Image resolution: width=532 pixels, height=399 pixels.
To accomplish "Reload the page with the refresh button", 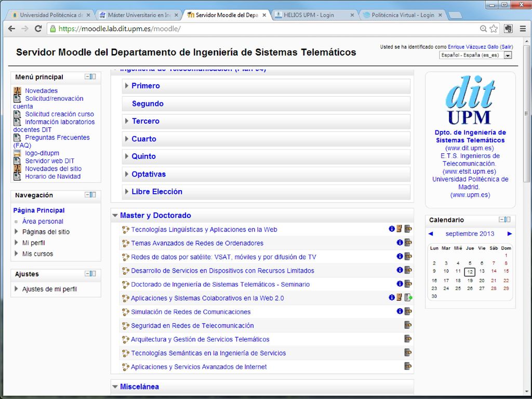I will [x=38, y=29].
